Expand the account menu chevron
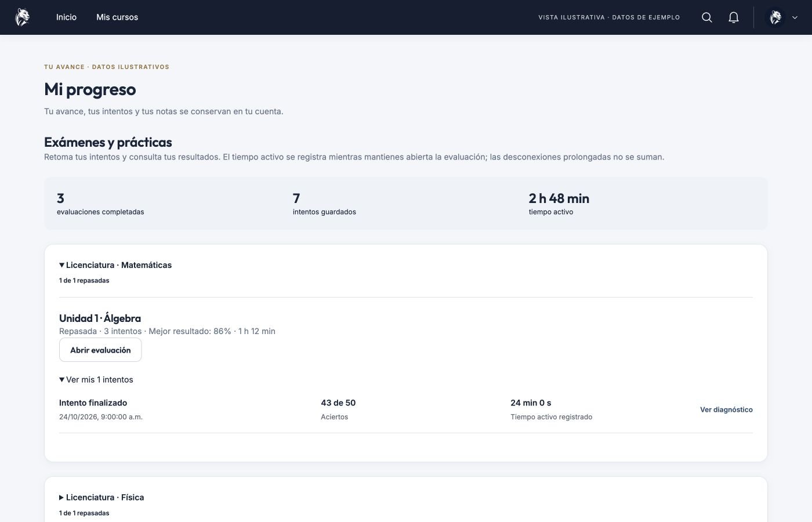The height and width of the screenshot is (522, 812). click(795, 17)
